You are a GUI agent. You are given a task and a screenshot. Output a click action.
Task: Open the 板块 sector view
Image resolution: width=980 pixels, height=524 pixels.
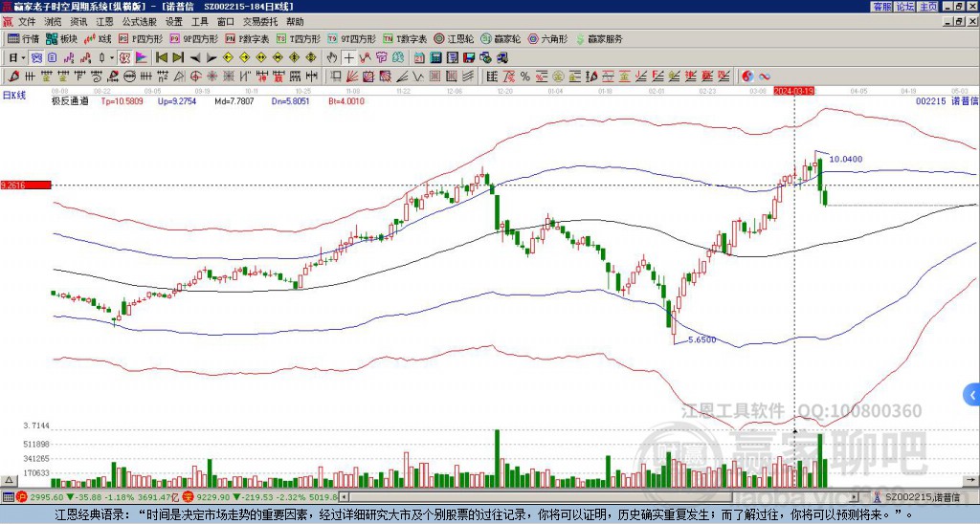(x=61, y=38)
